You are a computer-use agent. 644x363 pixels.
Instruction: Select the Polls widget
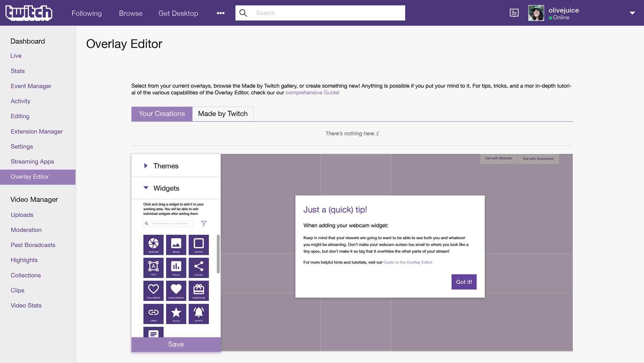point(176,268)
